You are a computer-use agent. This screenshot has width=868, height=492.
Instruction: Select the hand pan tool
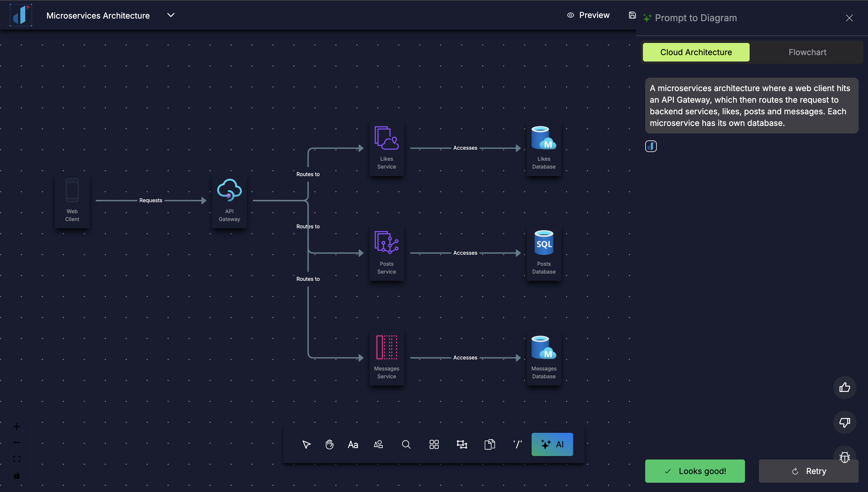point(330,444)
